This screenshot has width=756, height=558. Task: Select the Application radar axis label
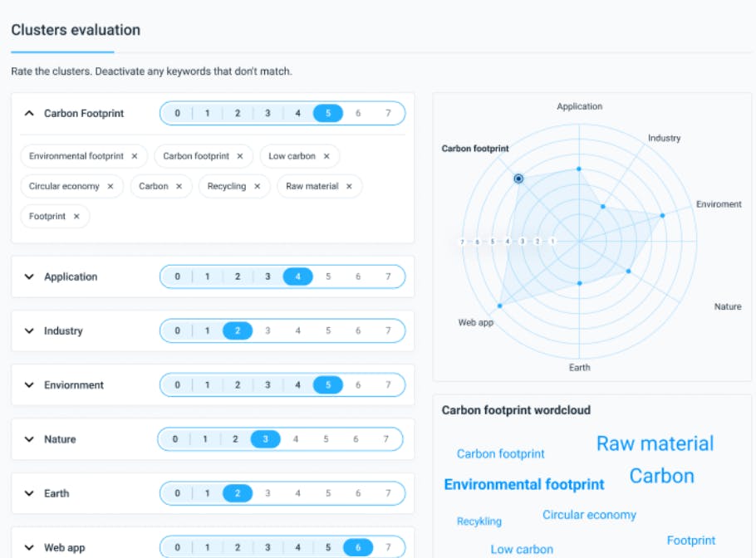579,106
